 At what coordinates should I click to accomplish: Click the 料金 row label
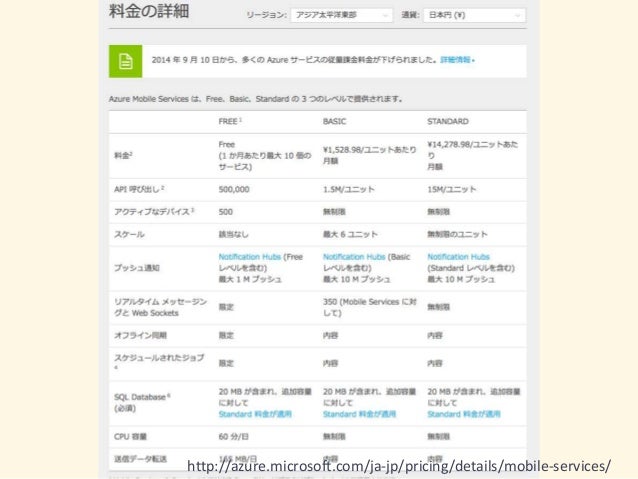click(123, 155)
